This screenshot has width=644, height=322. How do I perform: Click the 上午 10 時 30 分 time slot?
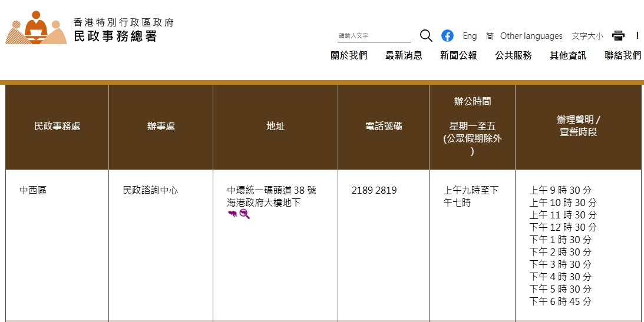(x=563, y=203)
